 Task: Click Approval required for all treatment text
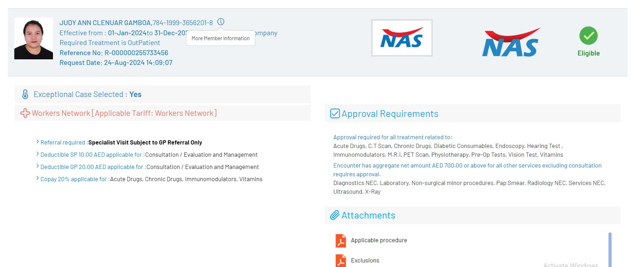pos(392,137)
